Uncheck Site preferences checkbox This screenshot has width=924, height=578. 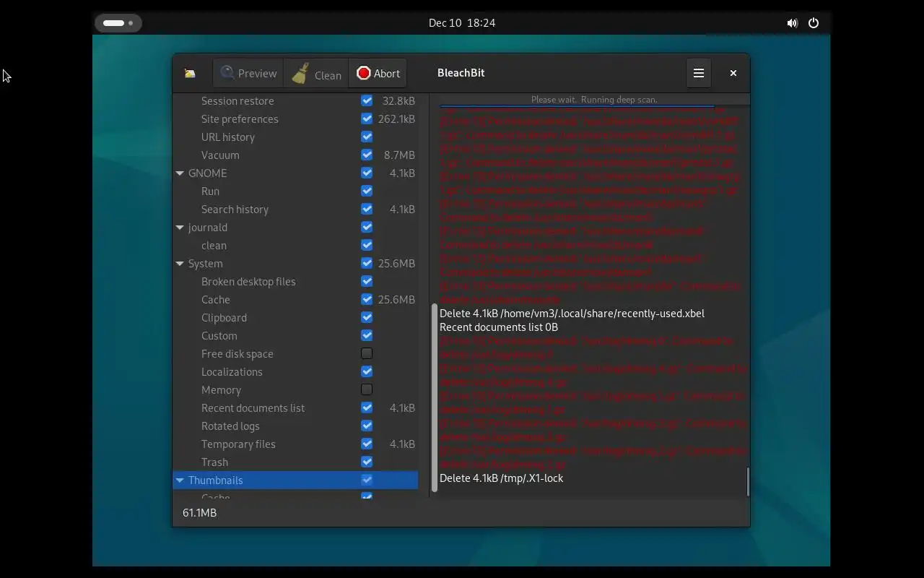tap(367, 118)
